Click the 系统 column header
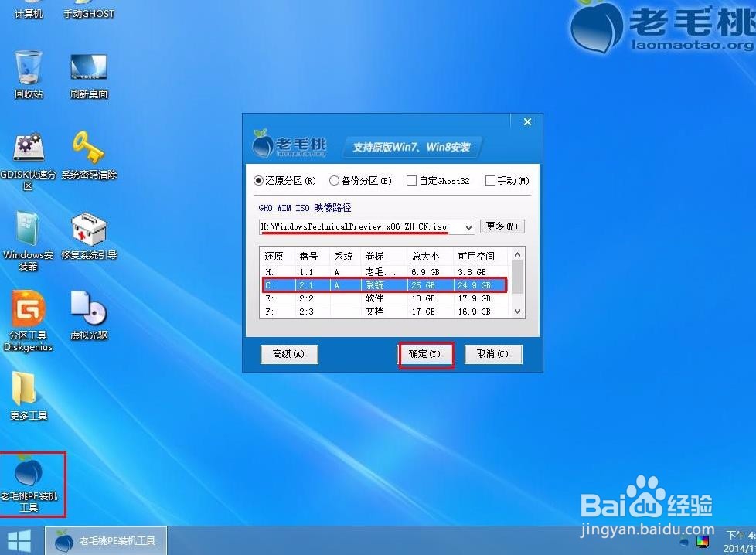 tap(345, 257)
